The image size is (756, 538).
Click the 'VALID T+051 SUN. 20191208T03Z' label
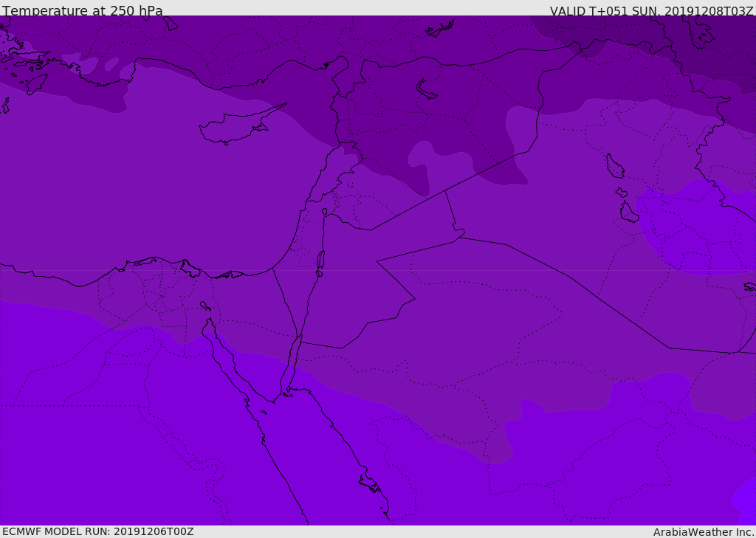[x=651, y=11]
